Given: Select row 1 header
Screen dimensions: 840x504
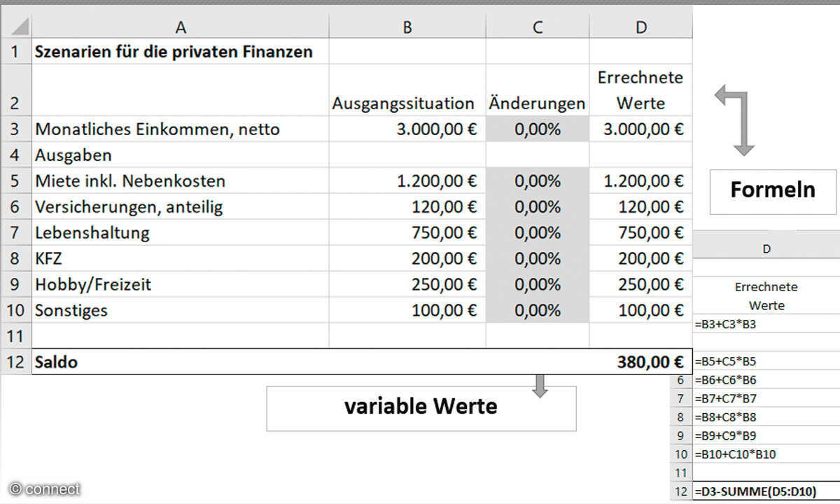Looking at the screenshot, I should (16, 51).
